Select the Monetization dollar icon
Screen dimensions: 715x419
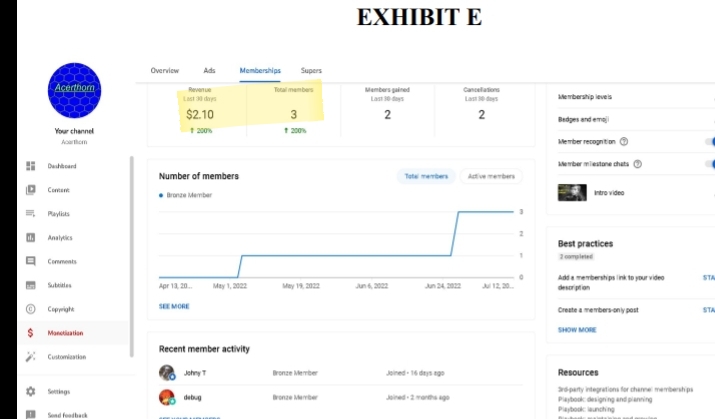pyautogui.click(x=31, y=333)
